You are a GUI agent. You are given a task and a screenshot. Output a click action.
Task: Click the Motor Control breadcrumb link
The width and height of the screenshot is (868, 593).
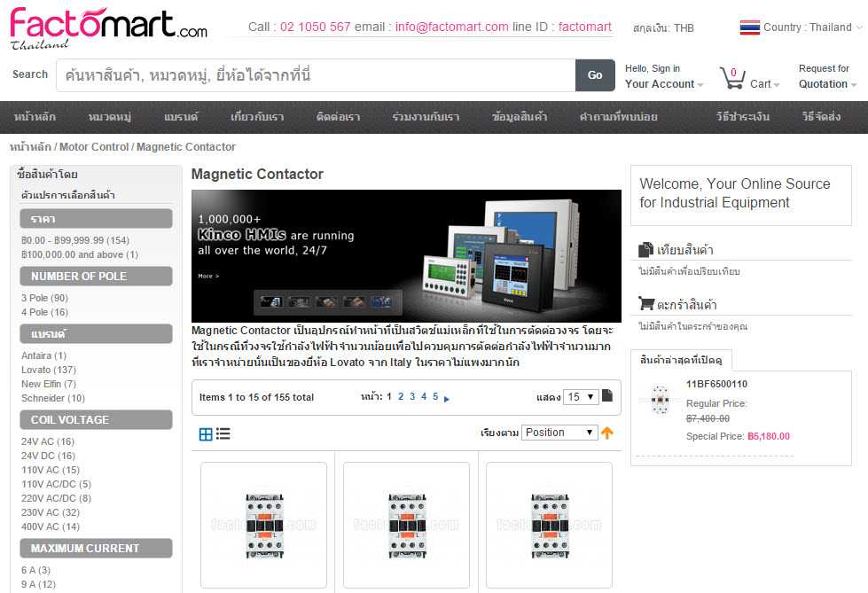94,147
